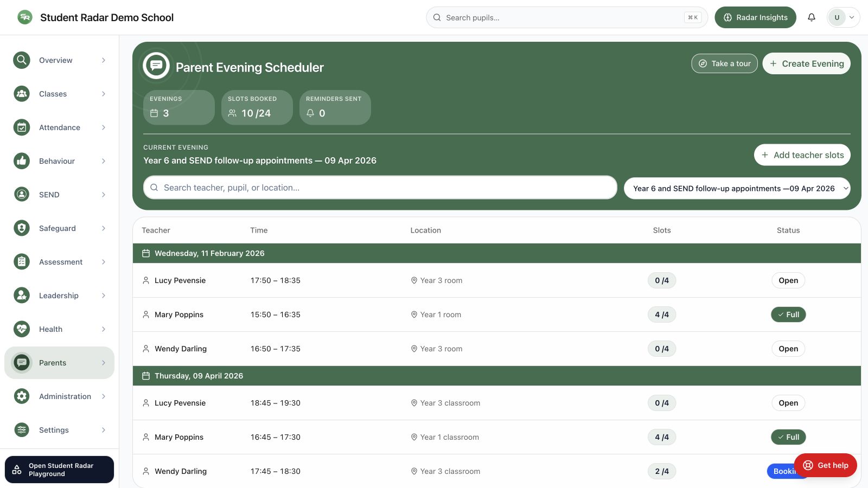
Task: Click the notifications bell icon
Action: [812, 17]
